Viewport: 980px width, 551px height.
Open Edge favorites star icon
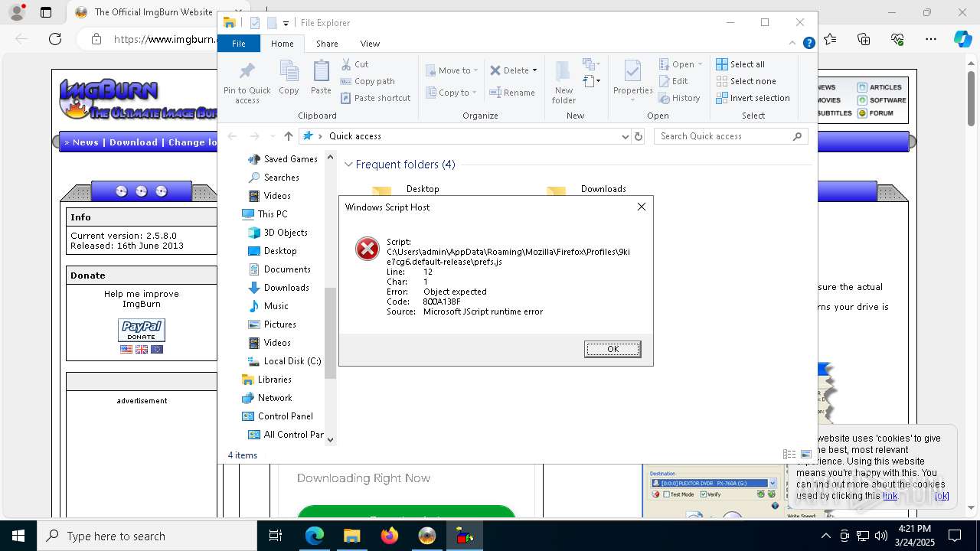(x=830, y=39)
